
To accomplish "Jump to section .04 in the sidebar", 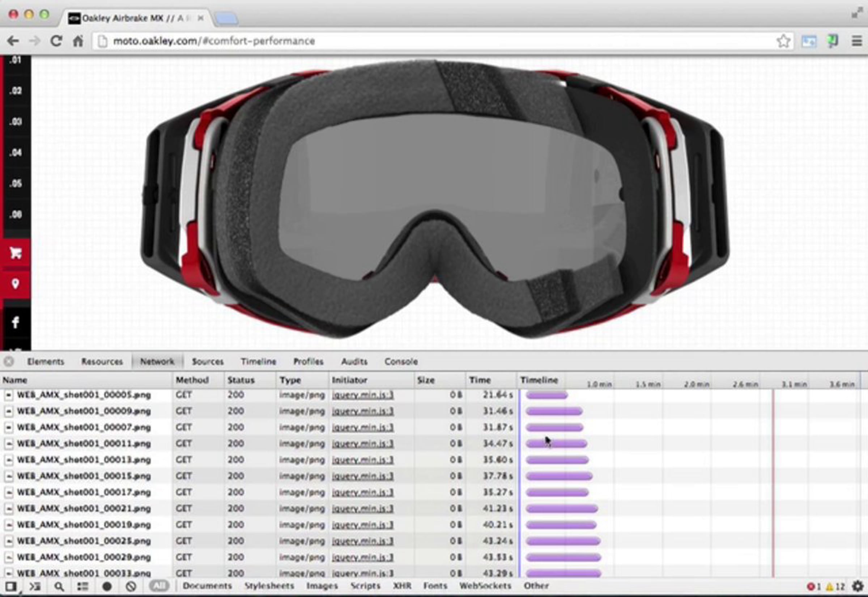I will click(15, 153).
